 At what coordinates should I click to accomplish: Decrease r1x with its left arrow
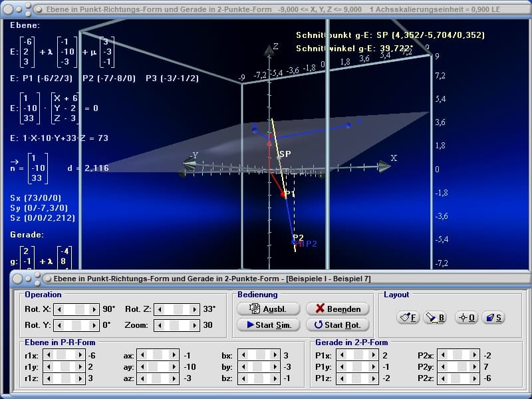click(49, 355)
